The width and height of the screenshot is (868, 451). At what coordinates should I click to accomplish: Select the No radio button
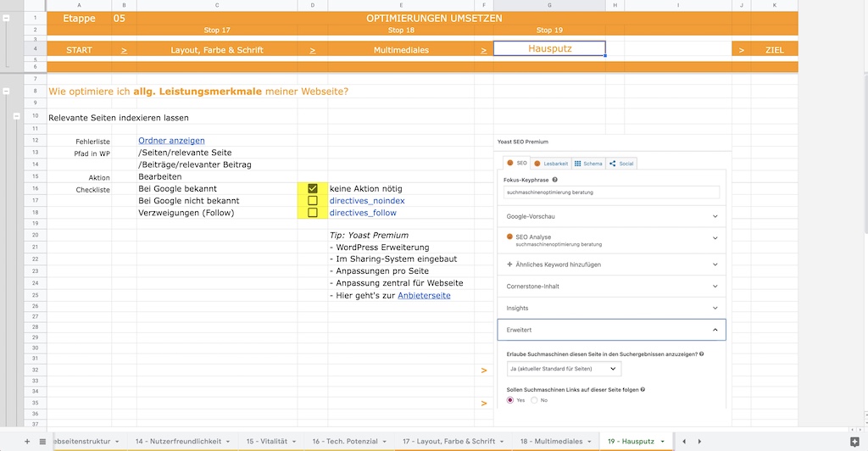(534, 400)
